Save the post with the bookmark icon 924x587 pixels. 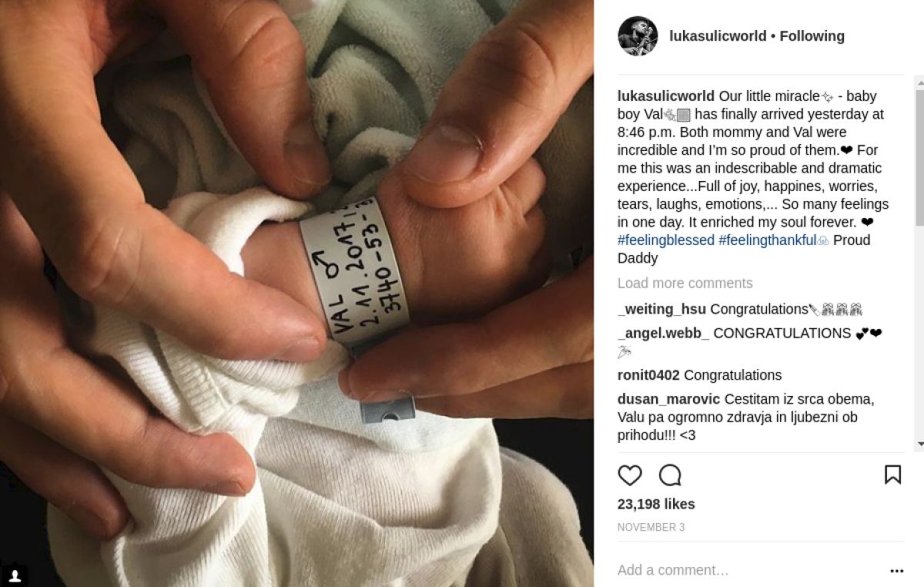click(892, 475)
